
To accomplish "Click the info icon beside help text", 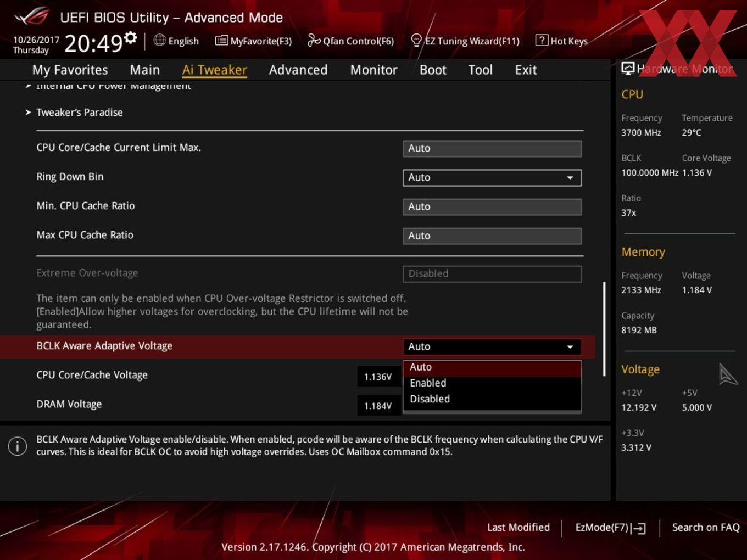I will point(18,446).
